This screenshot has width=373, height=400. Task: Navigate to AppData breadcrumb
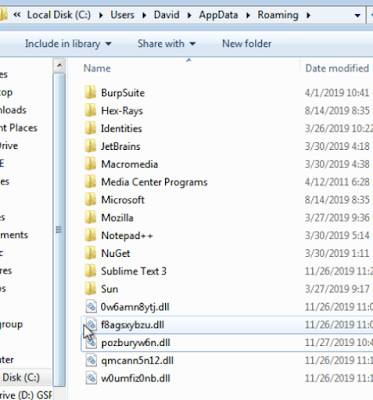(218, 15)
